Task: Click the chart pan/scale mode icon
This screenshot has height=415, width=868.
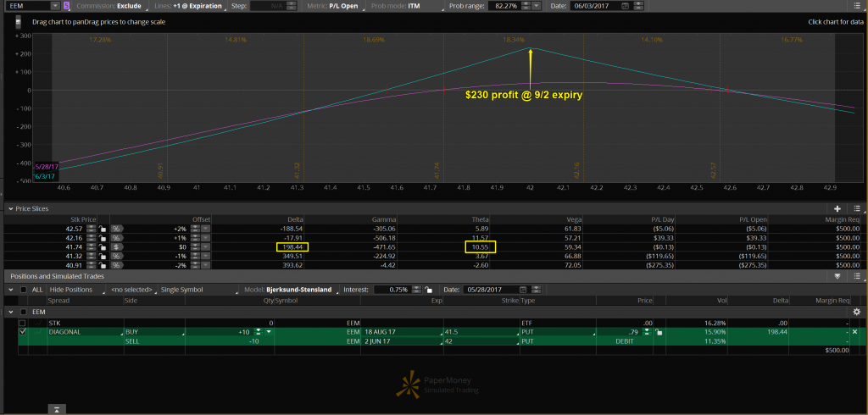Action: 18,22
